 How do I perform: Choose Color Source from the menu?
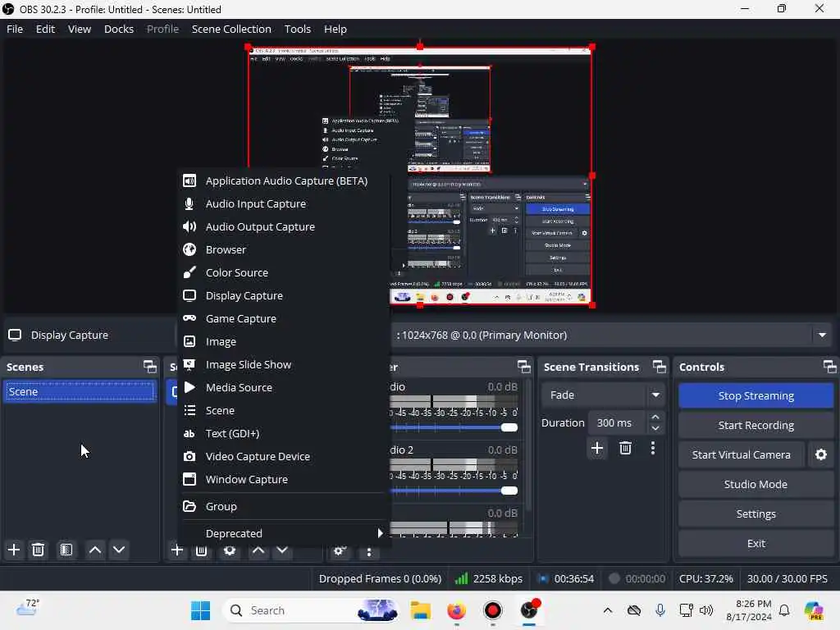point(284,272)
